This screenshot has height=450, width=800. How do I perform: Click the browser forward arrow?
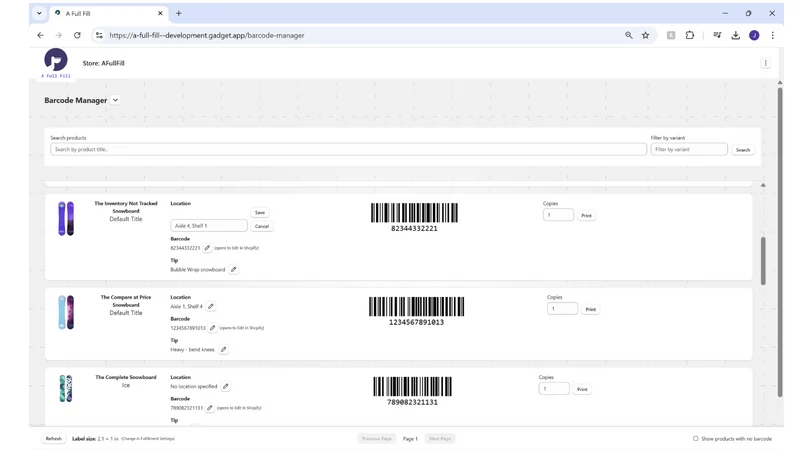coord(59,35)
